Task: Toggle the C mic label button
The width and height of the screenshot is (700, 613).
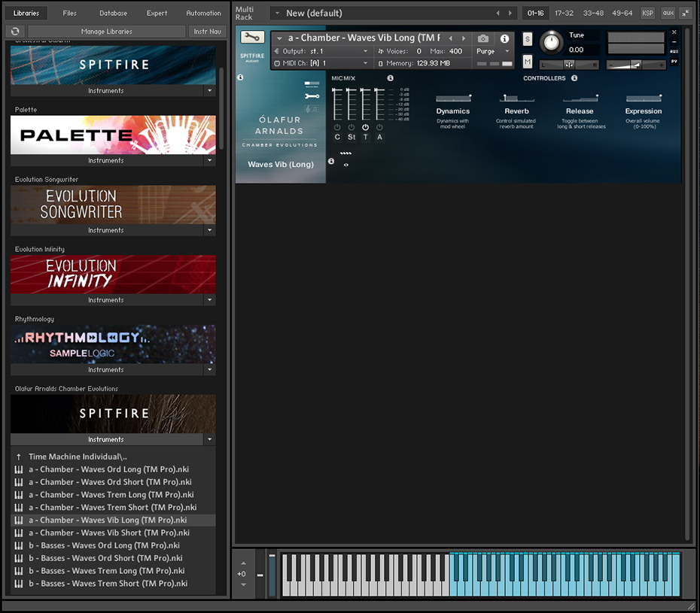Action: coord(337,138)
